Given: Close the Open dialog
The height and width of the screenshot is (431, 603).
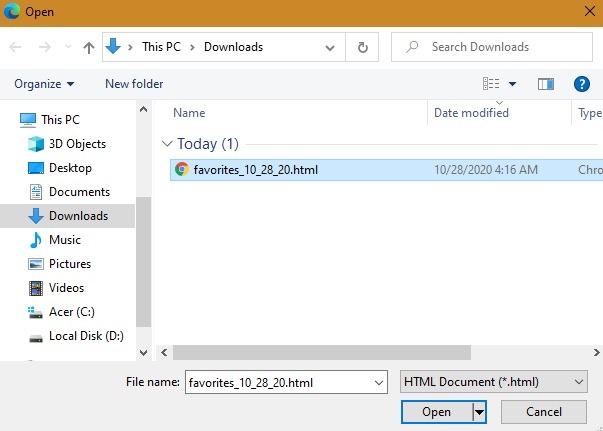Looking at the screenshot, I should [x=590, y=11].
